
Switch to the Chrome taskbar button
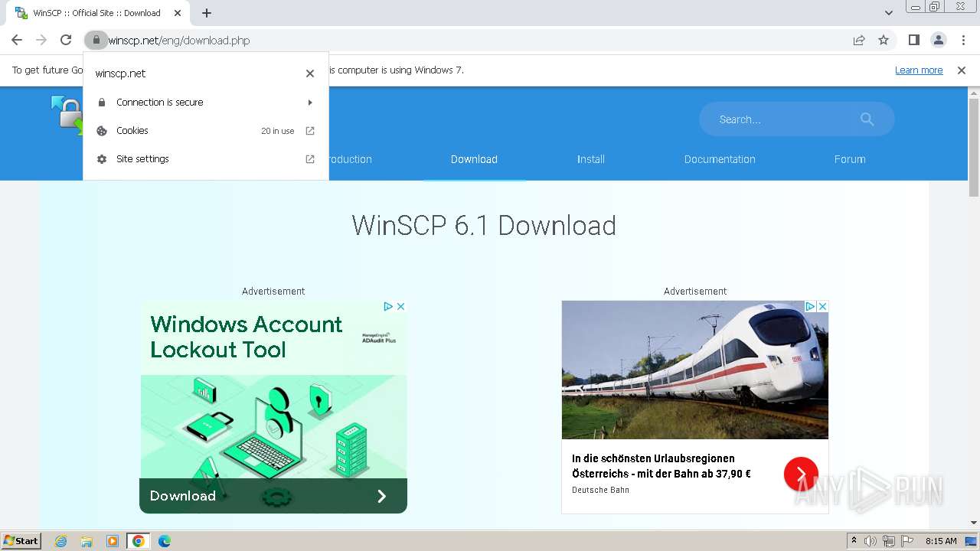[x=138, y=541]
